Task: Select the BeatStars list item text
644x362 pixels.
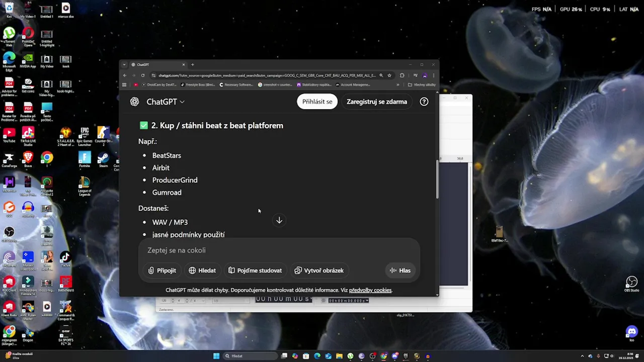Action: point(167,155)
